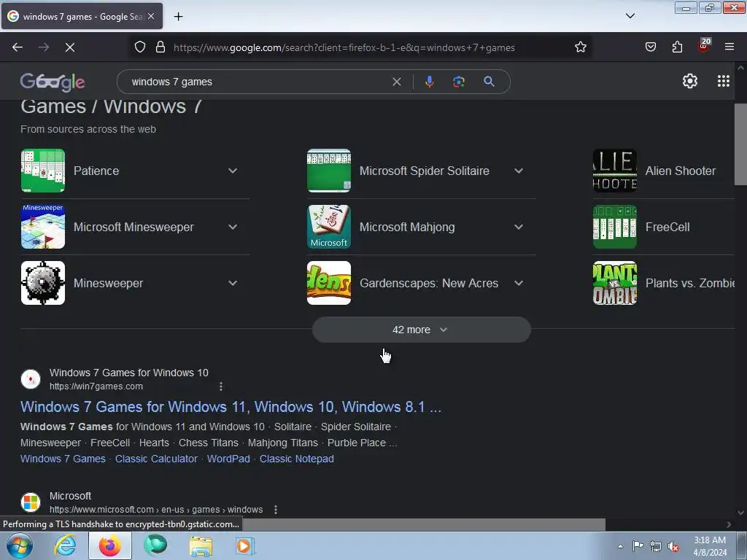Open the Windows 7 Games for Windows 11 result
747x560 pixels.
231,407
